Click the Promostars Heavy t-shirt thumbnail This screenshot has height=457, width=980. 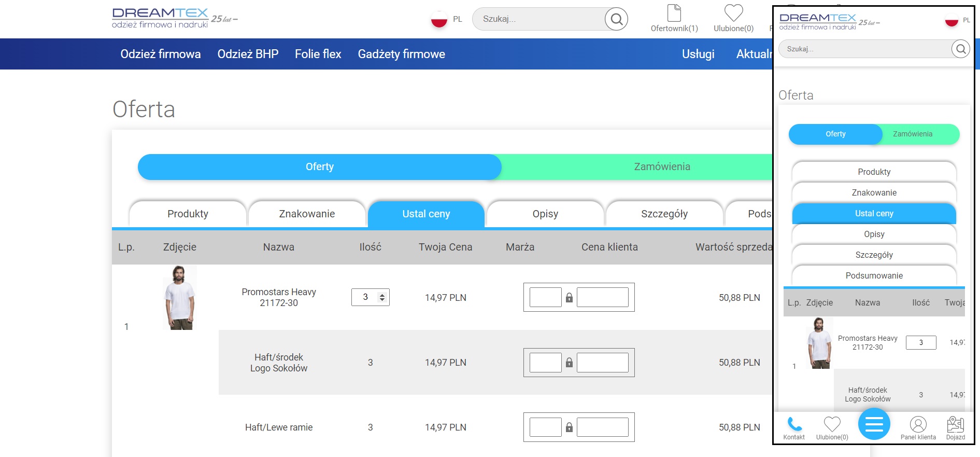click(x=179, y=298)
